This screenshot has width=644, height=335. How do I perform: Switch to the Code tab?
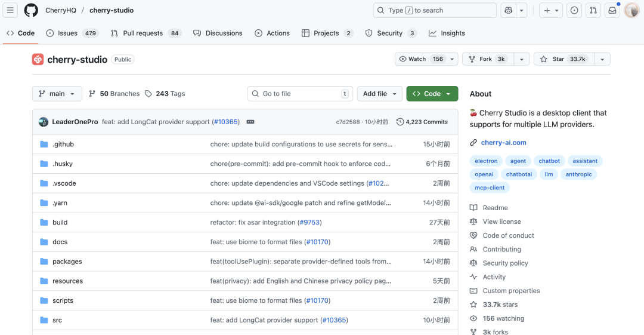[20, 33]
